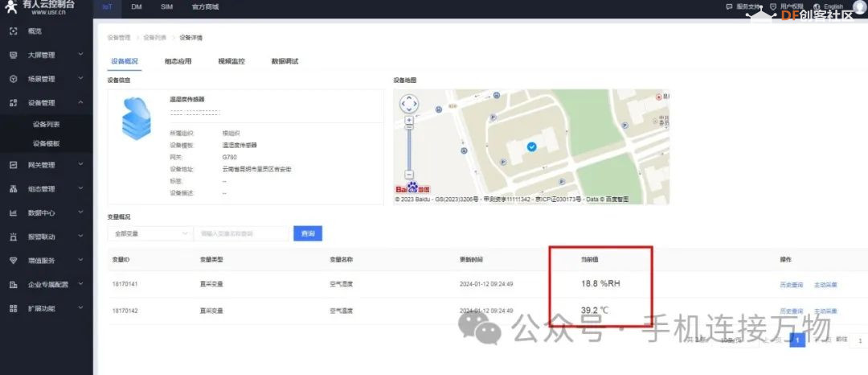868x375 pixels.
Task: Open the 官方商城 top navigation tab
Action: point(205,6)
